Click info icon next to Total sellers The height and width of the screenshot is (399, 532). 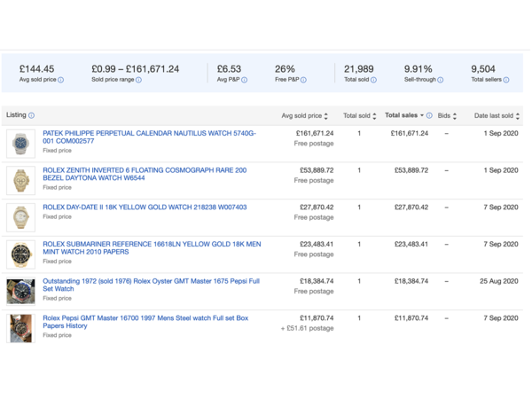click(x=506, y=80)
